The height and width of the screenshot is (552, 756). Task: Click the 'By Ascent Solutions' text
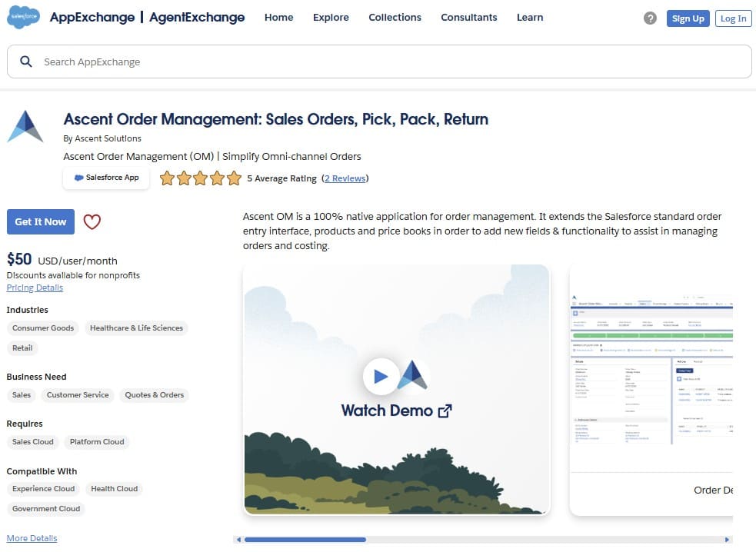coord(102,138)
